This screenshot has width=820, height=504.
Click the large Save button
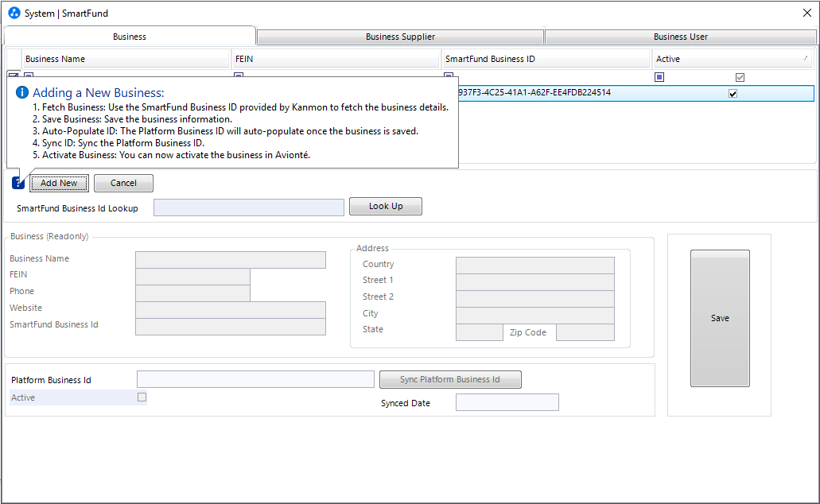point(720,318)
